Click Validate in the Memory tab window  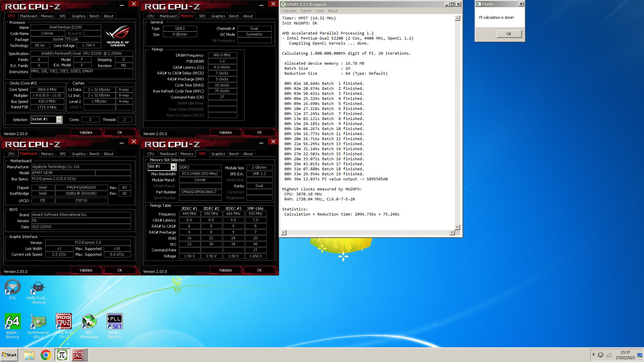(225, 132)
